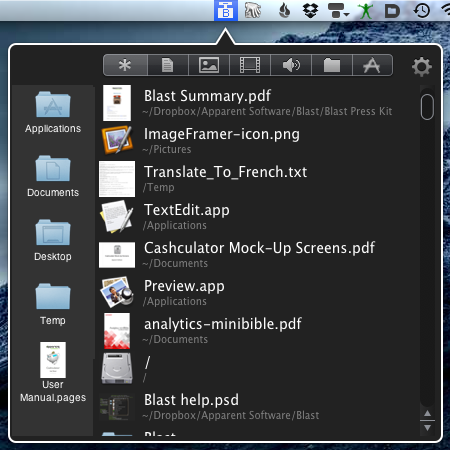Click the Blast help.psd thumbnail
The width and height of the screenshot is (450, 450).
point(117,407)
